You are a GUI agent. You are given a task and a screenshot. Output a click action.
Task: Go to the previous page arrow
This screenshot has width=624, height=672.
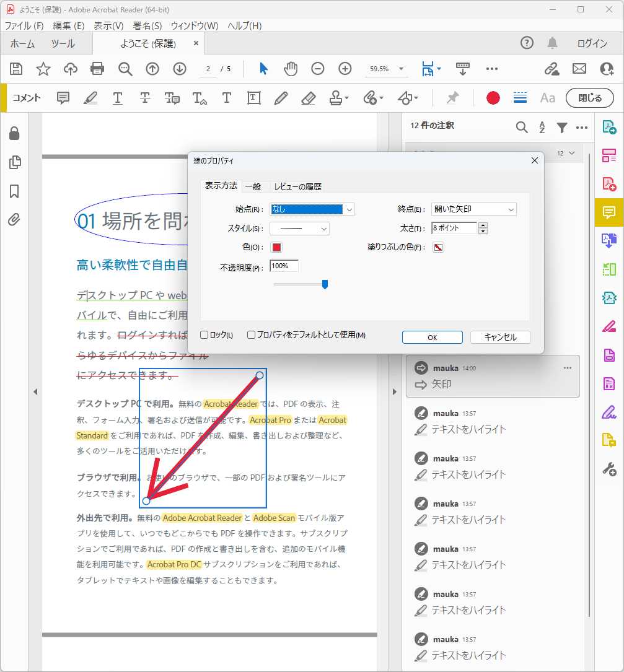click(152, 69)
